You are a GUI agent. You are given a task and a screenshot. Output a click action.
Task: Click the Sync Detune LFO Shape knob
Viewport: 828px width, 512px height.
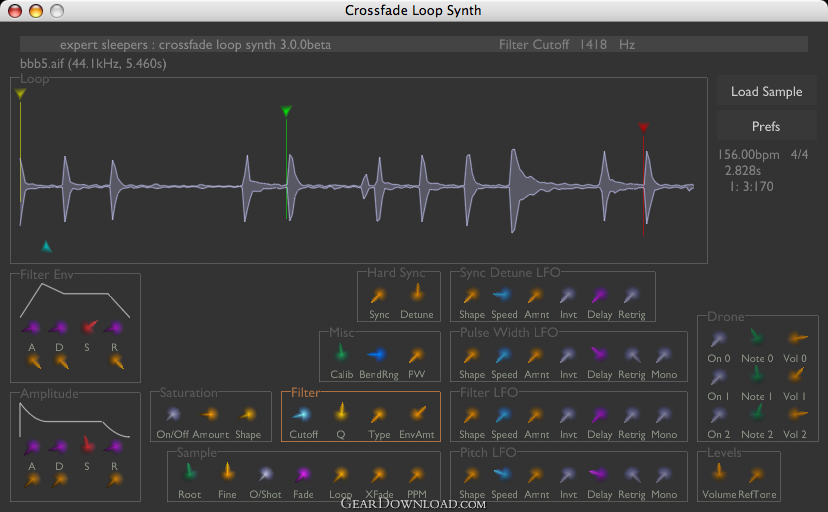coord(471,296)
